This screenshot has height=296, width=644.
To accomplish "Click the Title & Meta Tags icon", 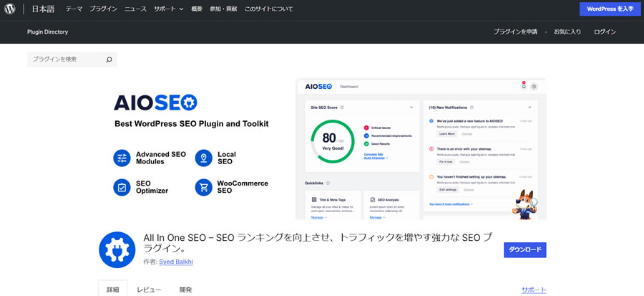I will 314,199.
